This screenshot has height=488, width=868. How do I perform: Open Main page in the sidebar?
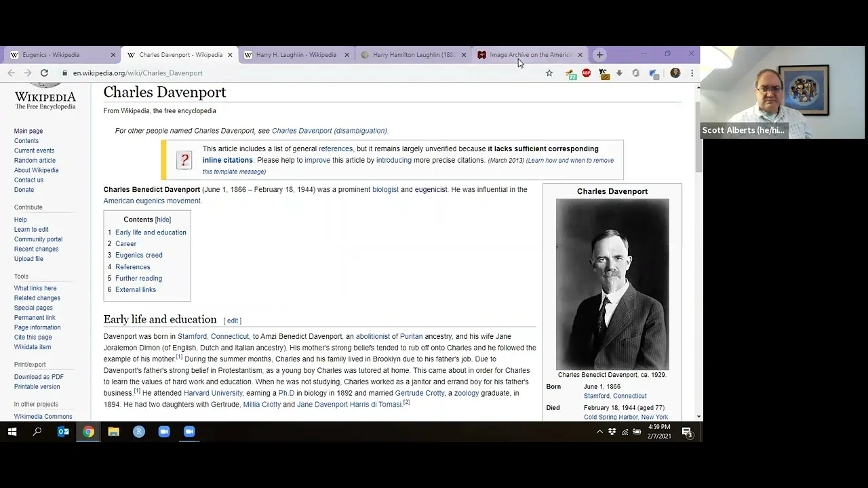[x=28, y=131]
